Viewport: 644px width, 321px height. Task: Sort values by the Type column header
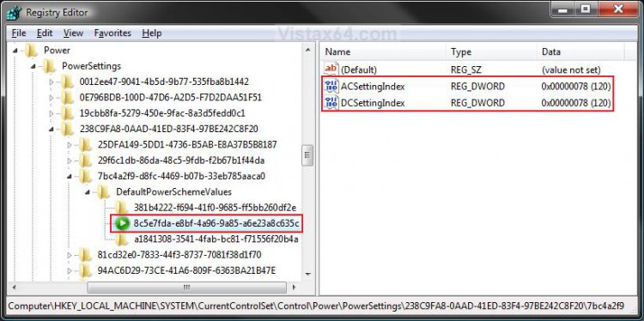(x=491, y=52)
